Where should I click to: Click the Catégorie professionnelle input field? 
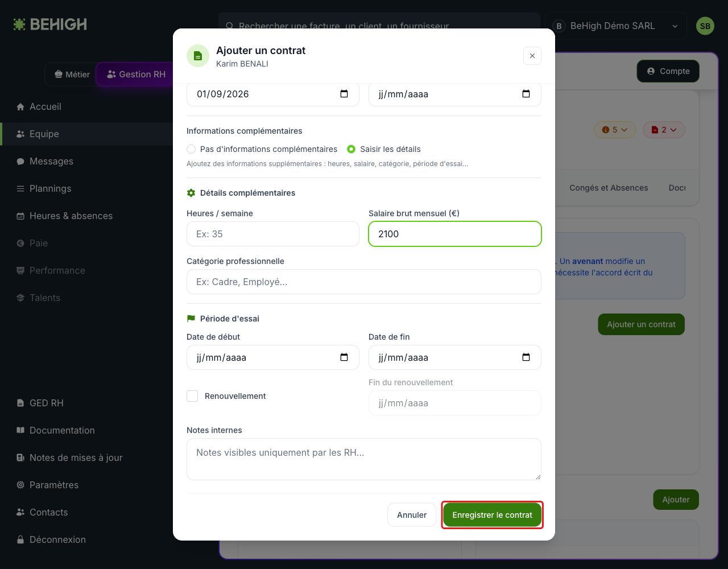pyautogui.click(x=364, y=282)
